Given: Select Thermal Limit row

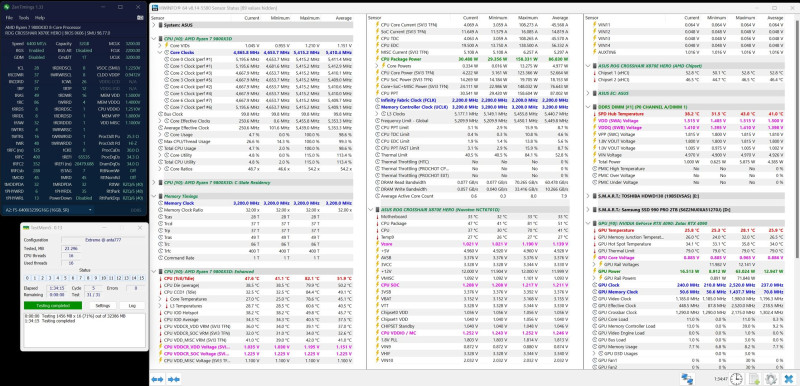Looking at the screenshot, I should [473, 155].
